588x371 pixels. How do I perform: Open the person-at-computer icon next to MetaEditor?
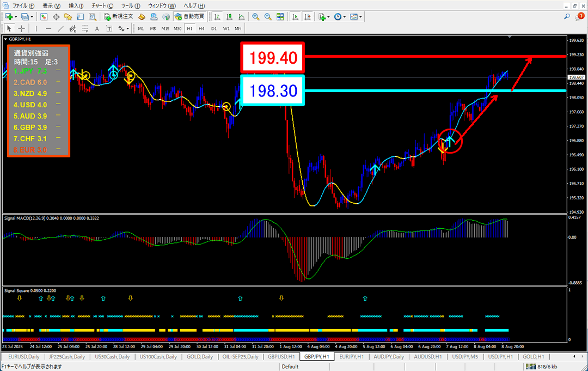154,17
